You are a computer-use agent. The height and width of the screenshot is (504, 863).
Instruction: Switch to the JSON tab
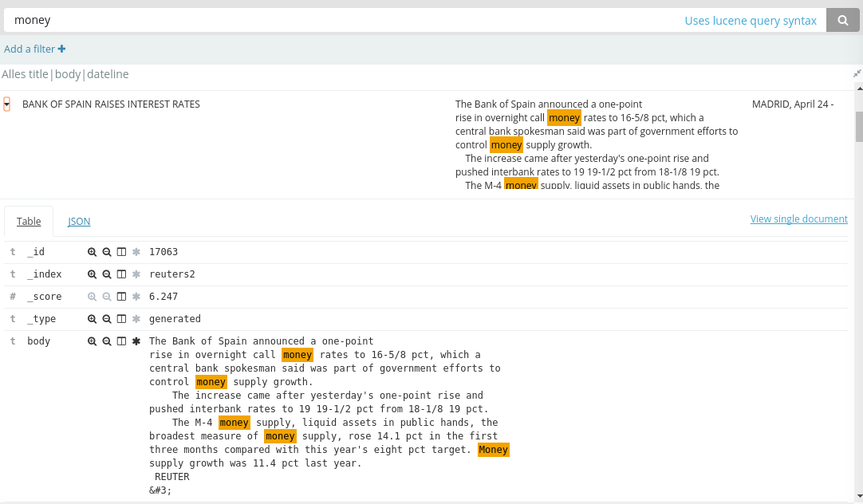point(79,221)
